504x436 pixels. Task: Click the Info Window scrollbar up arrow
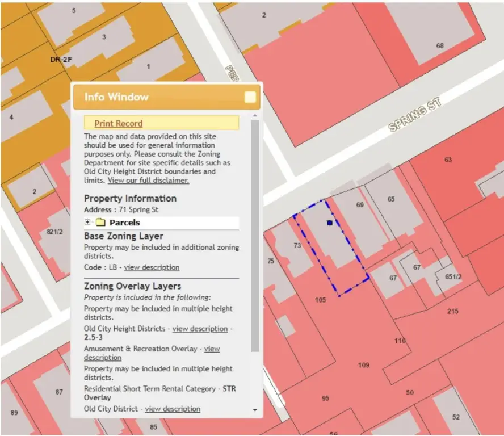[x=255, y=115]
